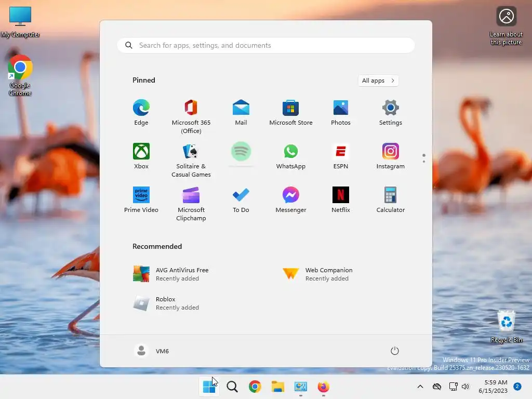Screen dimensions: 532x399
Task: Open Chrome from the taskbar
Action: coord(255,387)
